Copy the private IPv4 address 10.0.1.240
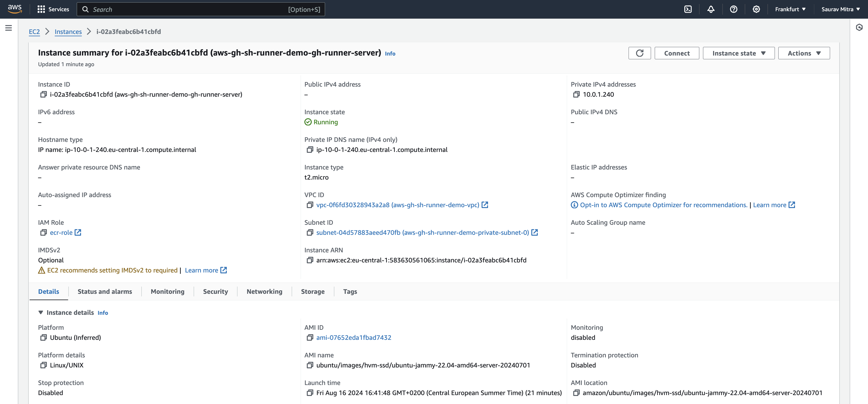Screen dimensions: 868x404 (576, 94)
